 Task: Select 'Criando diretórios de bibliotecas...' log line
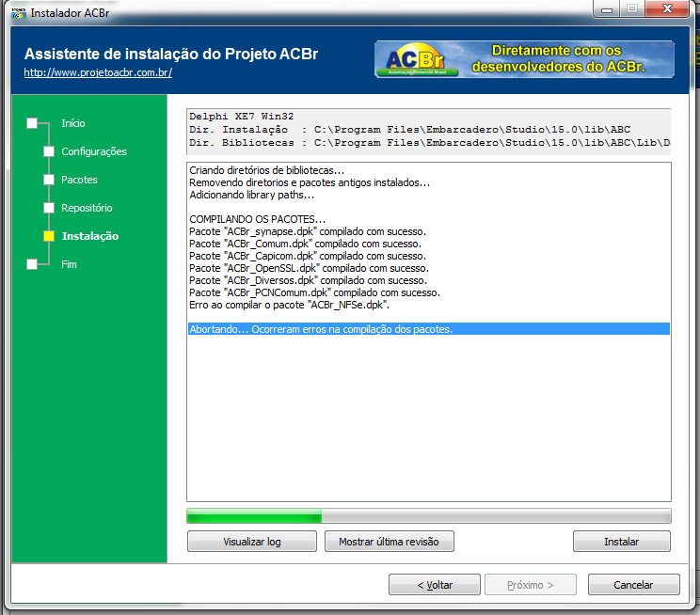tap(267, 170)
